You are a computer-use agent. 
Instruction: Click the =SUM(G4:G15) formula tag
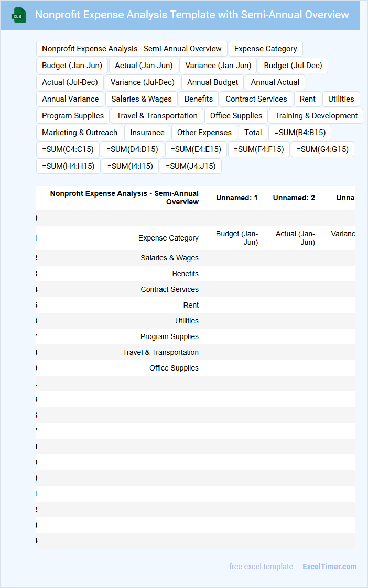point(322,149)
